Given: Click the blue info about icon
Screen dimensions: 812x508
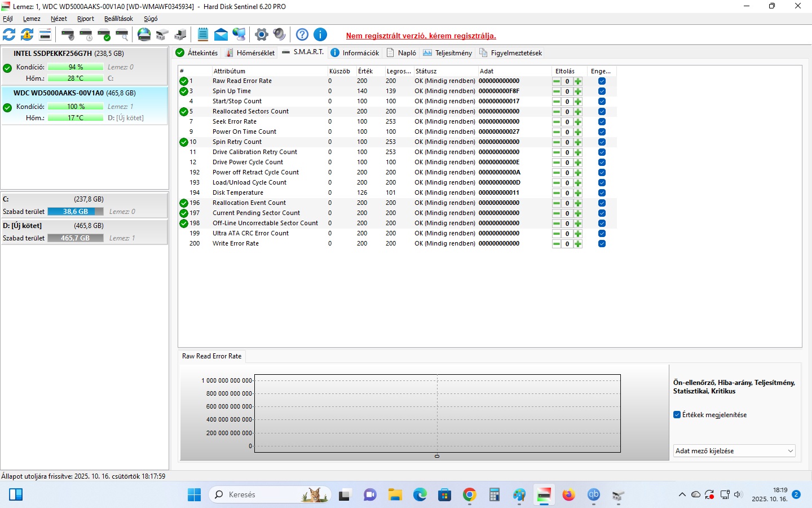Looking at the screenshot, I should (320, 34).
